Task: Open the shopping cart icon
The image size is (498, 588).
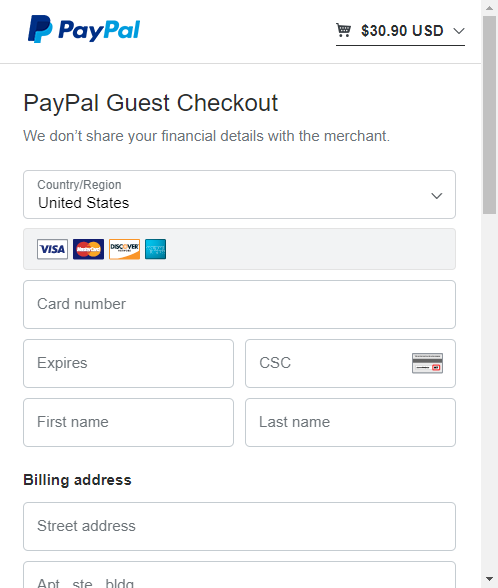Action: click(343, 30)
